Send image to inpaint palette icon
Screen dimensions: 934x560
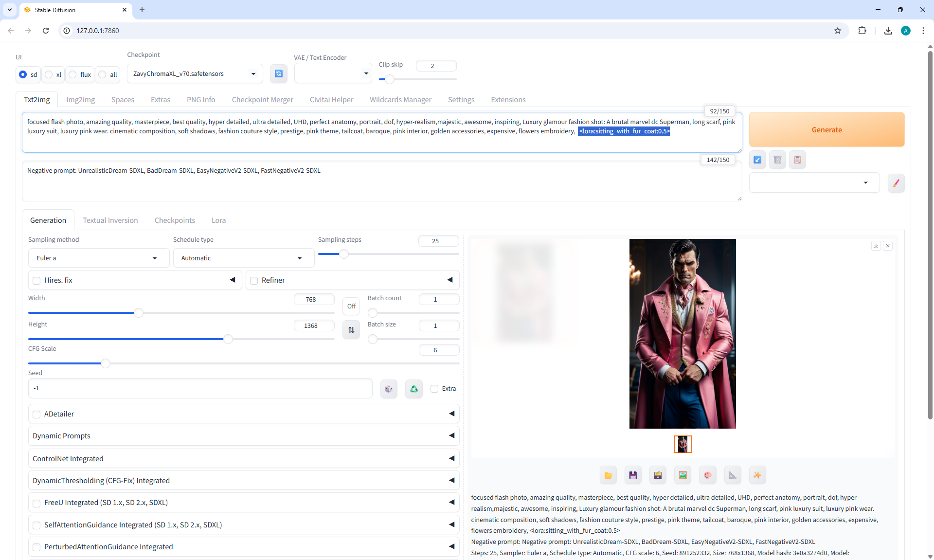(707, 475)
